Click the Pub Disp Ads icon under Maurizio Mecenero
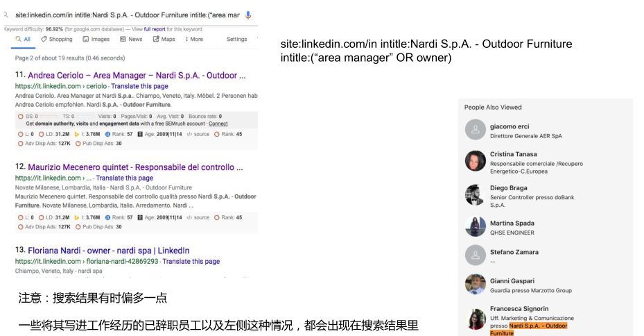Screen dimensions: 644x336 tap(78, 227)
